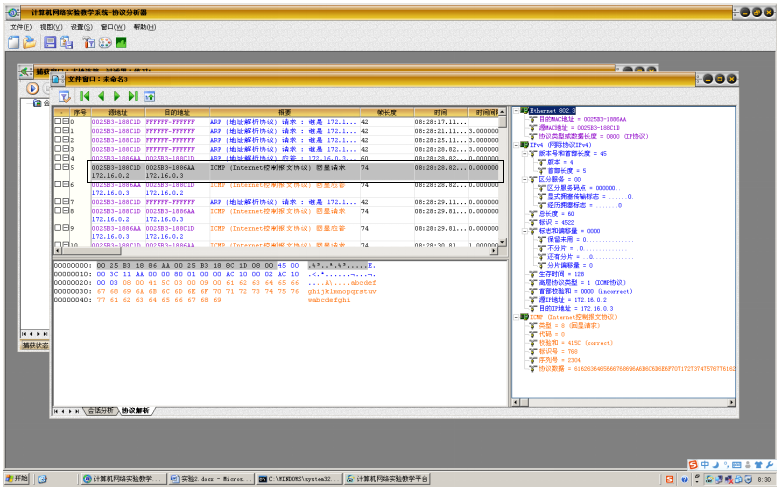Click the 摘要 column header
The height and width of the screenshot is (488, 777).
(x=285, y=112)
